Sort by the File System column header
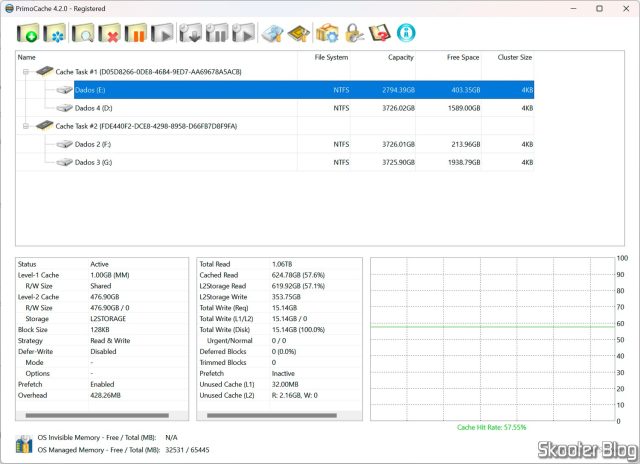Viewport: 640px width, 464px height. point(324,58)
